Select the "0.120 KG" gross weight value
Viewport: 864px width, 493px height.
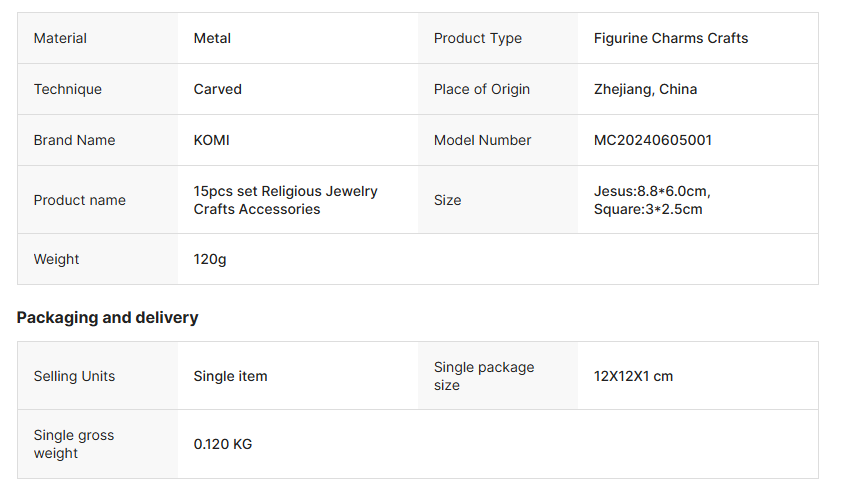[x=223, y=444]
